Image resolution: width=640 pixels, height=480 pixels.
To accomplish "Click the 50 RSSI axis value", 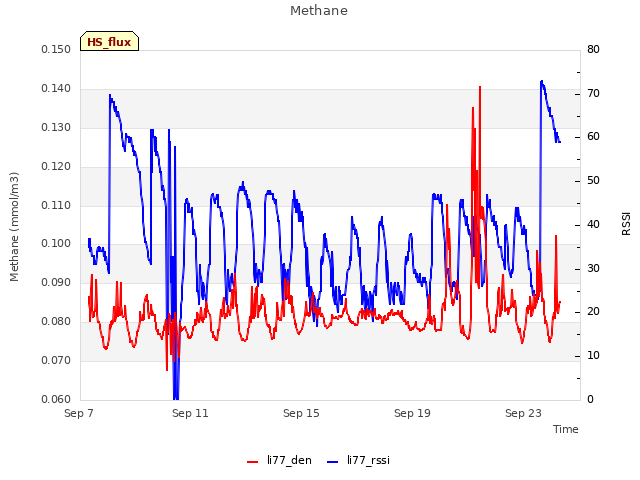I will pos(593,181).
